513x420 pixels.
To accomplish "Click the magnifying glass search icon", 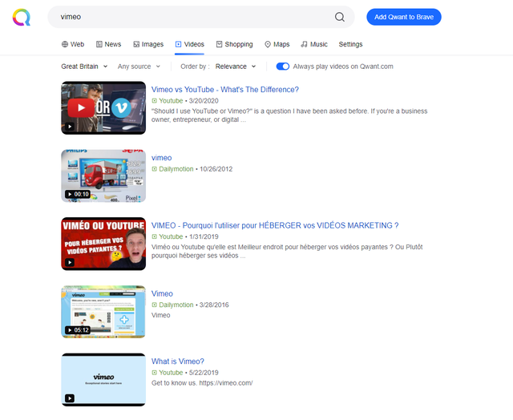I will tap(340, 17).
